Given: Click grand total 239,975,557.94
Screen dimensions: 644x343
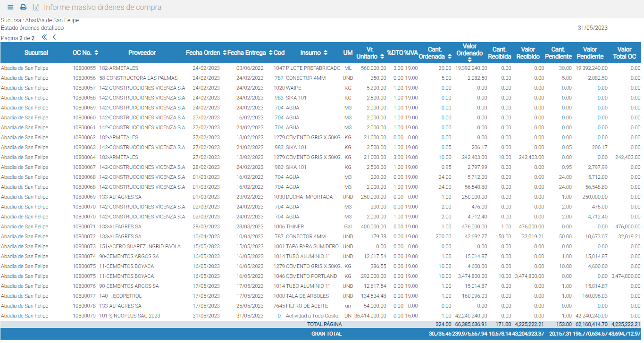Looking at the screenshot, I should (470, 334).
